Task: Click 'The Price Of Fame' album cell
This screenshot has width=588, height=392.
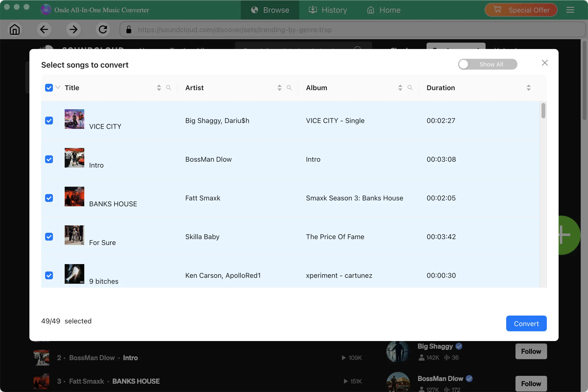Action: click(x=335, y=237)
